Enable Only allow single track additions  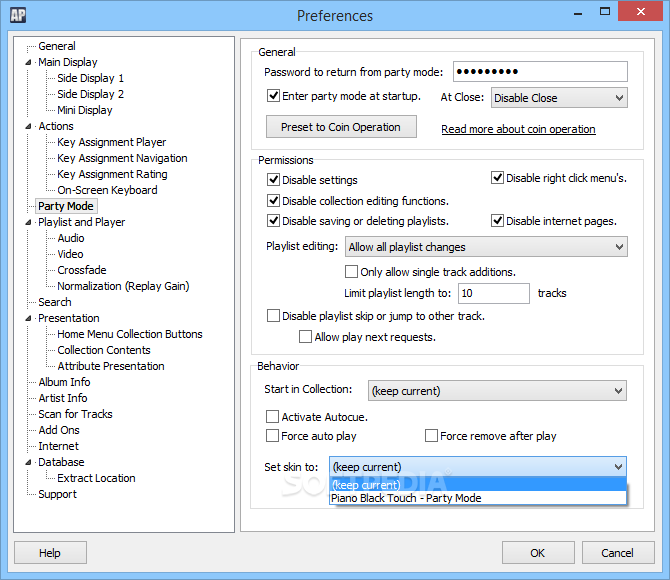351,271
